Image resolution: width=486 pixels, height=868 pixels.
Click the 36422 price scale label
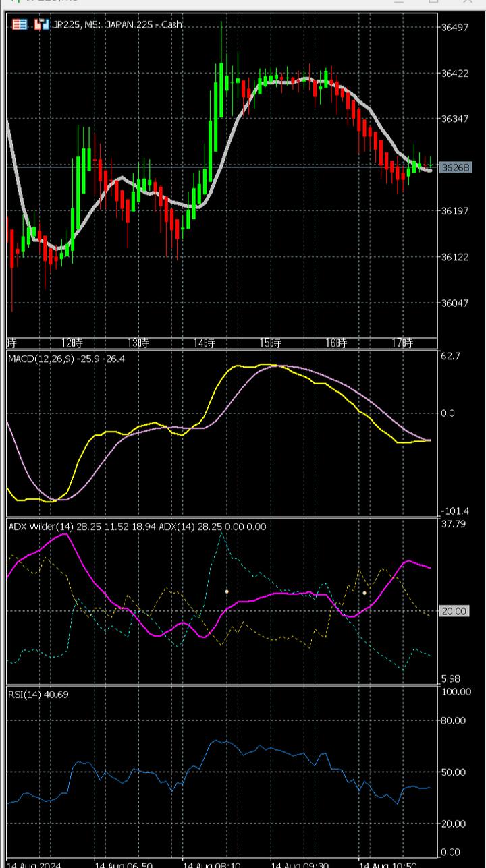tap(455, 73)
